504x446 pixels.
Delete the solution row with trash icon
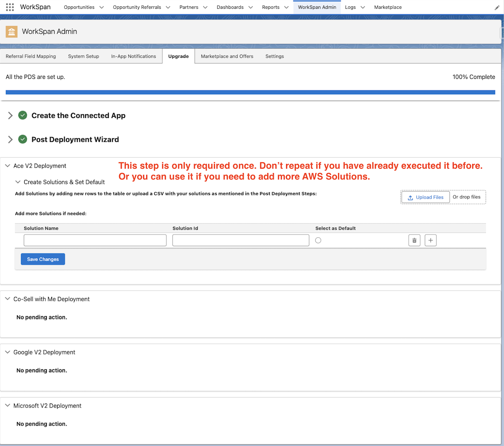tap(414, 240)
